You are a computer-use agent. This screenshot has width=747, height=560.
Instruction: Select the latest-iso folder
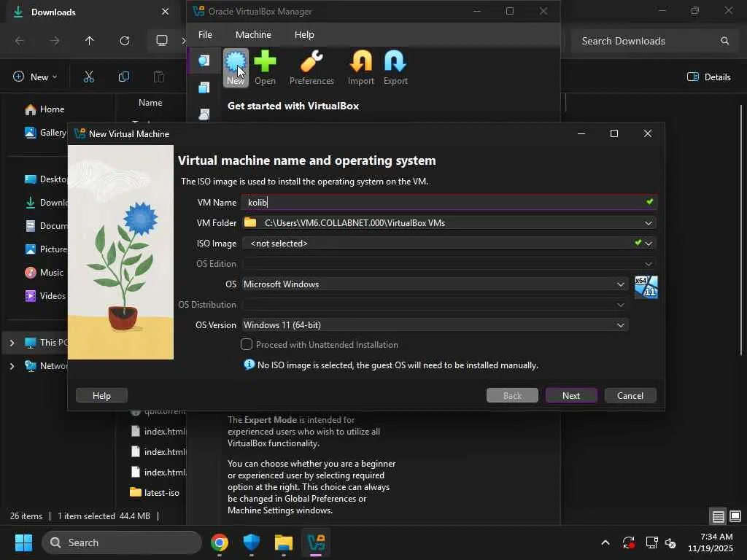click(x=155, y=492)
